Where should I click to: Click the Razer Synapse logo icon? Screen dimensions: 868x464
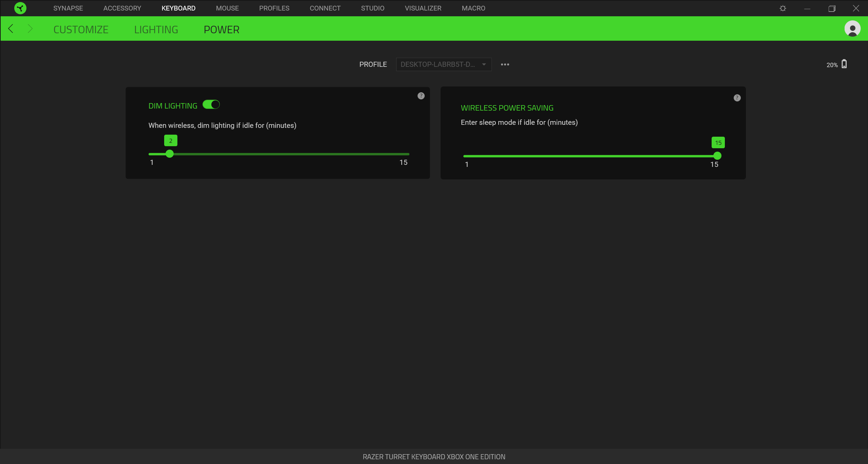point(20,8)
